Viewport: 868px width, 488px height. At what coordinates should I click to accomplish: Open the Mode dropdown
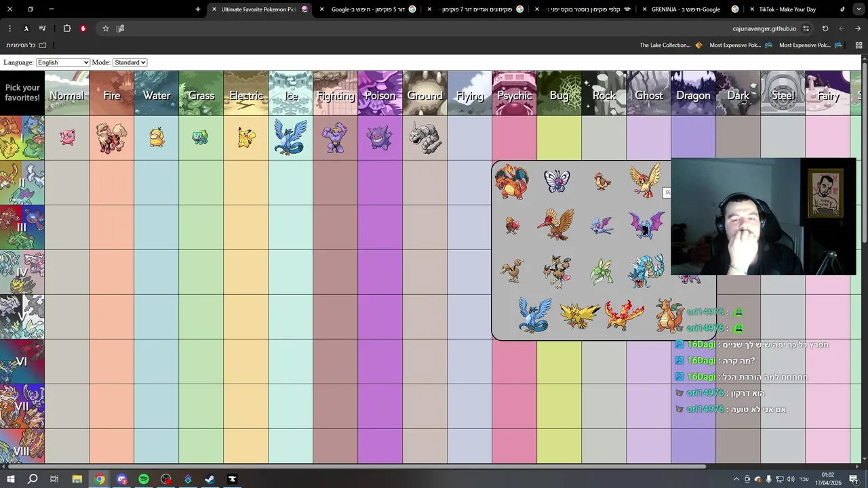(130, 62)
